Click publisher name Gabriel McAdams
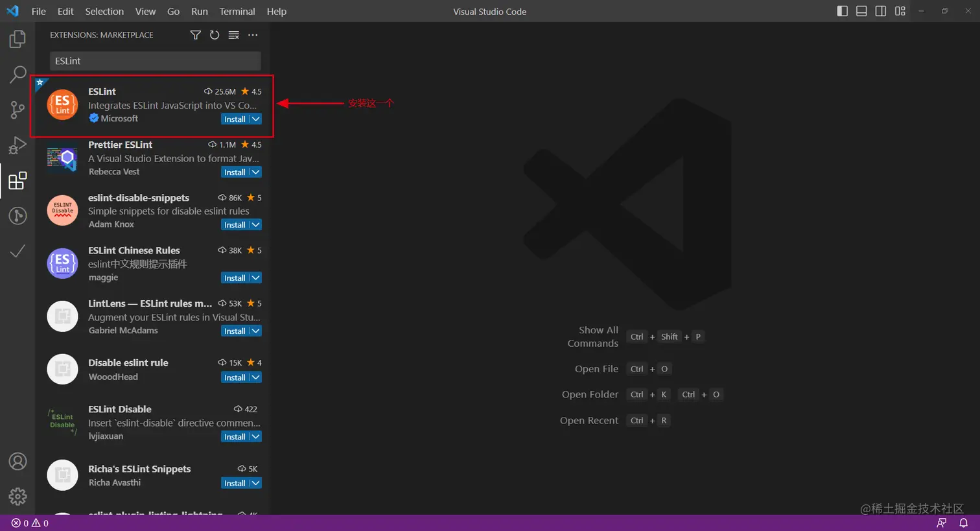980x531 pixels. (123, 331)
